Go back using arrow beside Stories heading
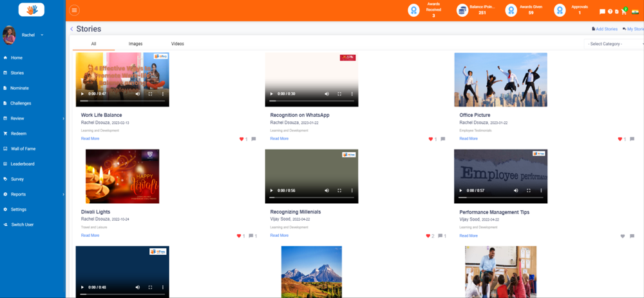 click(x=72, y=29)
